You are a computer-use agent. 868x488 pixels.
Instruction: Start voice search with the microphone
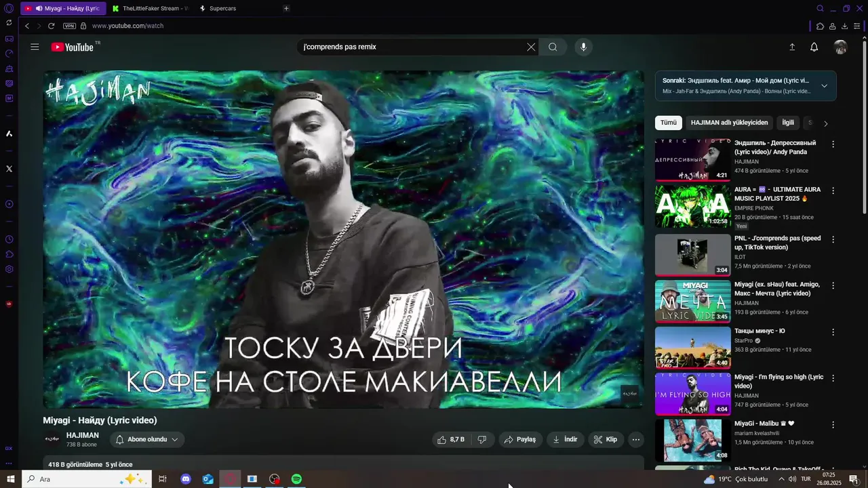pos(583,47)
